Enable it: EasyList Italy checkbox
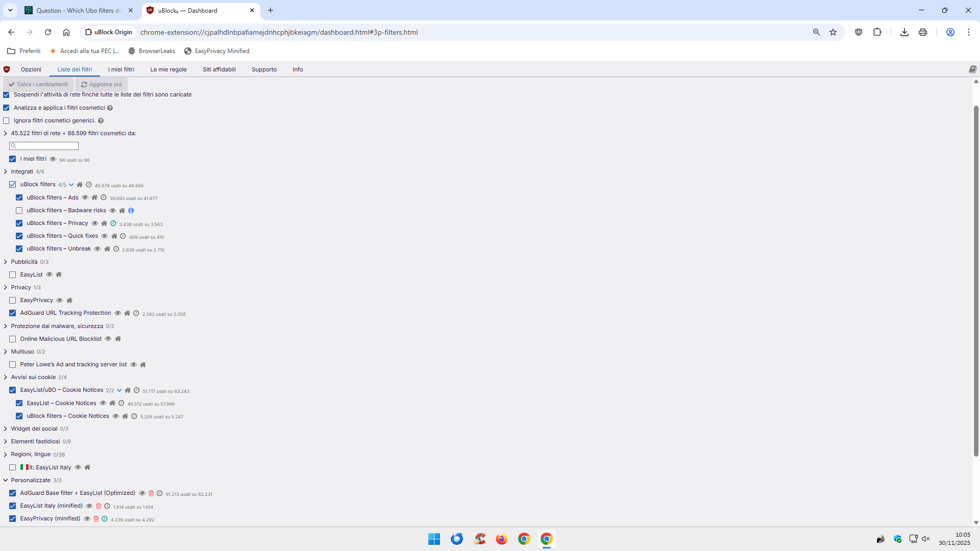Screen dimensions: 980x551 [x=12, y=467]
